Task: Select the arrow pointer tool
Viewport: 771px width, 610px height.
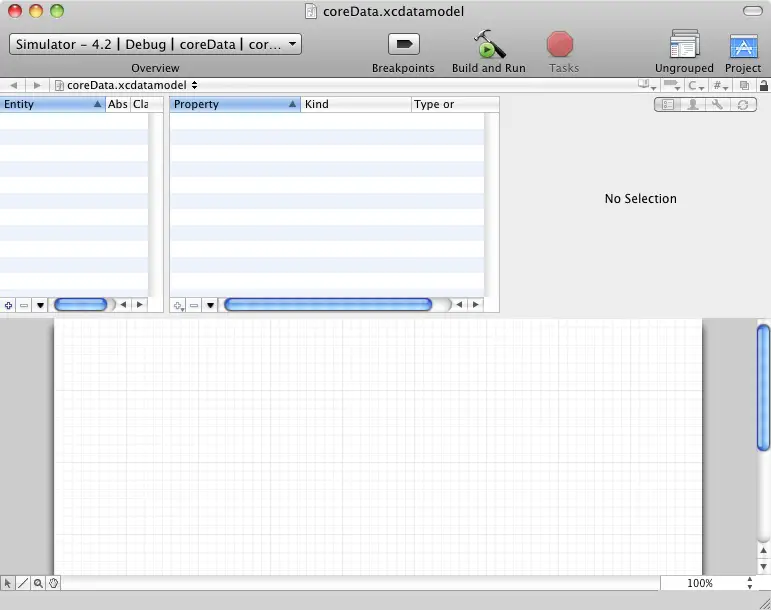Action: (7, 583)
